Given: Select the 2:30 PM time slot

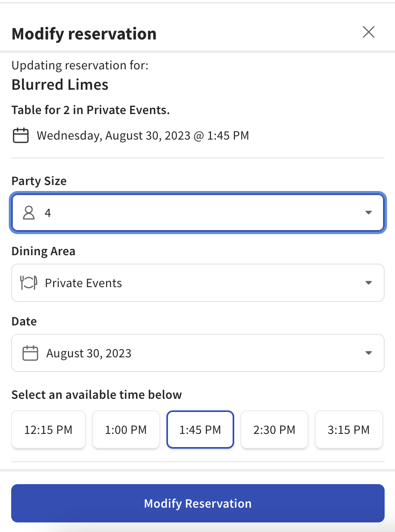Looking at the screenshot, I should point(274,430).
